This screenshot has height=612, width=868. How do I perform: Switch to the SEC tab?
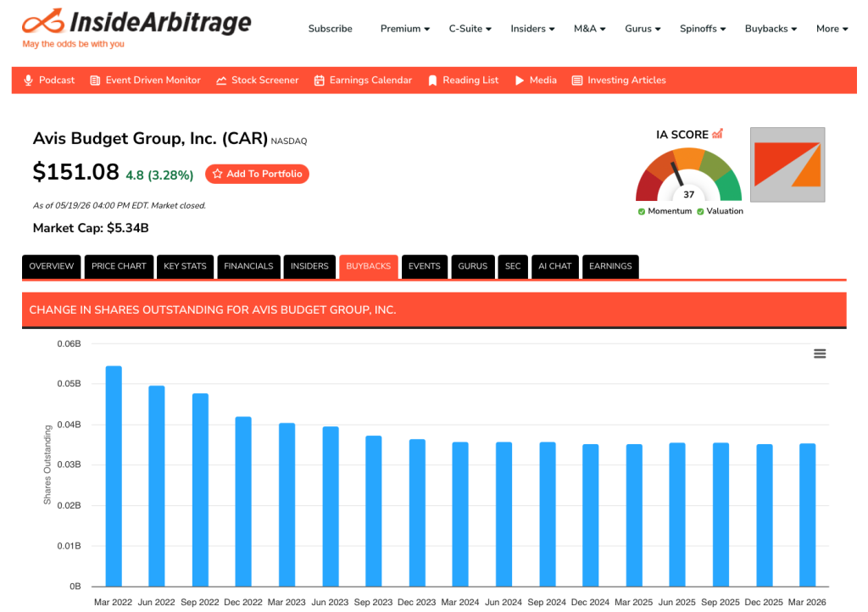pos(513,266)
